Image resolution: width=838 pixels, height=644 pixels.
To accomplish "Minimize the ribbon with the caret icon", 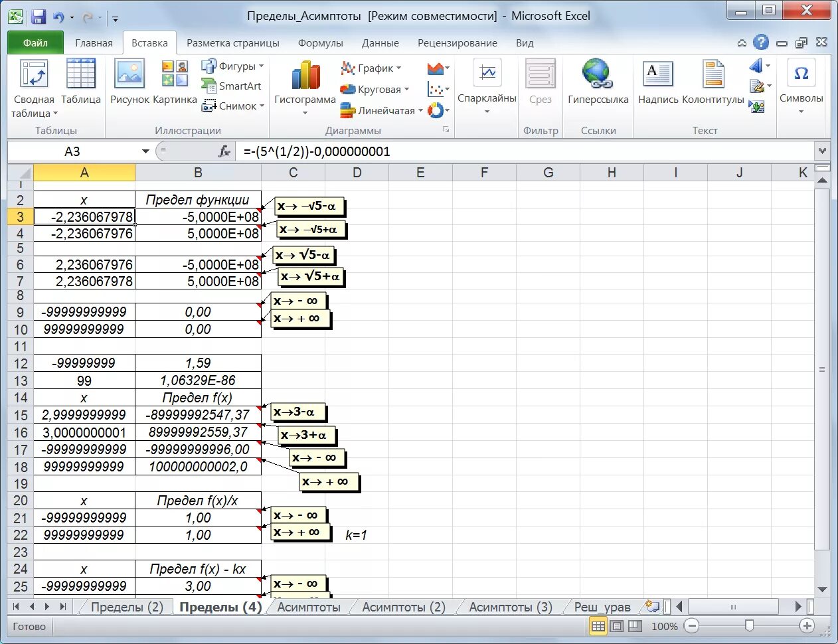I will coord(742,43).
